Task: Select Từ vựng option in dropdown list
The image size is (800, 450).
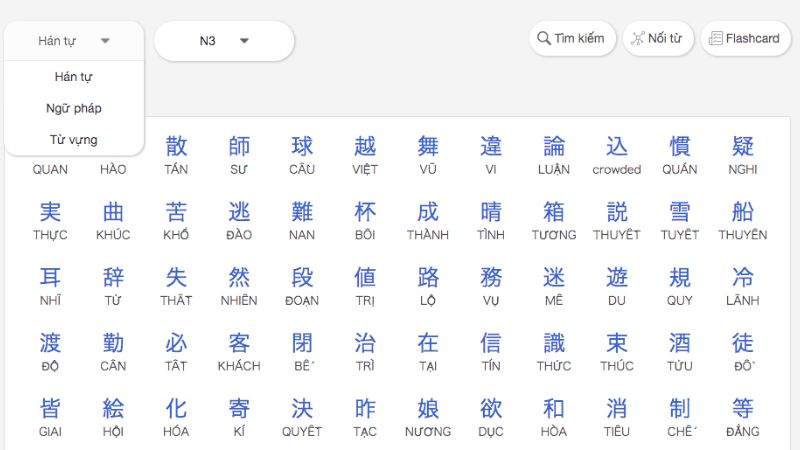Action: 74,140
